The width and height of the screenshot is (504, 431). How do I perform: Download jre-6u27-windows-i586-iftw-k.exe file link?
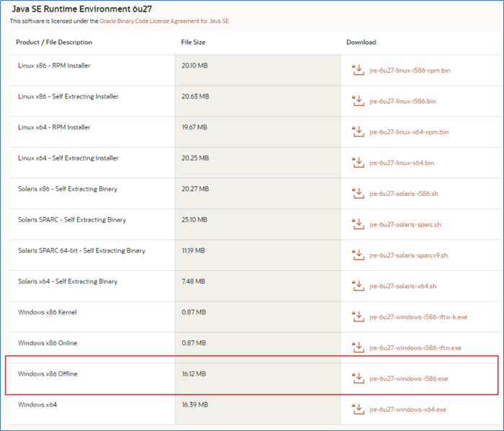coord(418,317)
